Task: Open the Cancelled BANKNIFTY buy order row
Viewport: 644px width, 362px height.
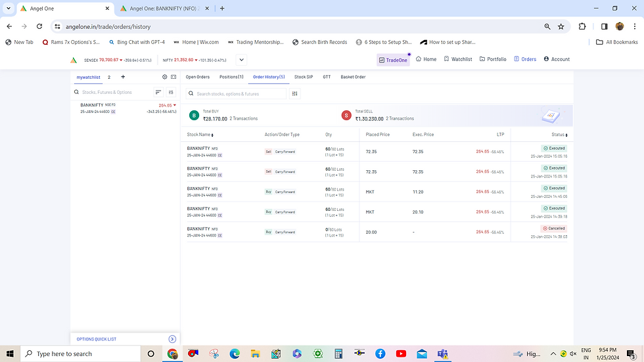Action: click(x=377, y=232)
